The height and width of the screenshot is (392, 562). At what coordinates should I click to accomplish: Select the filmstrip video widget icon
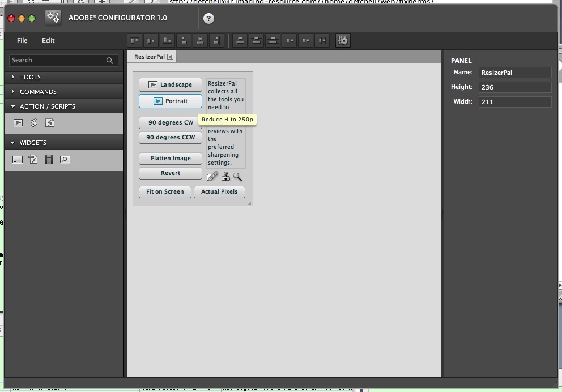point(49,159)
